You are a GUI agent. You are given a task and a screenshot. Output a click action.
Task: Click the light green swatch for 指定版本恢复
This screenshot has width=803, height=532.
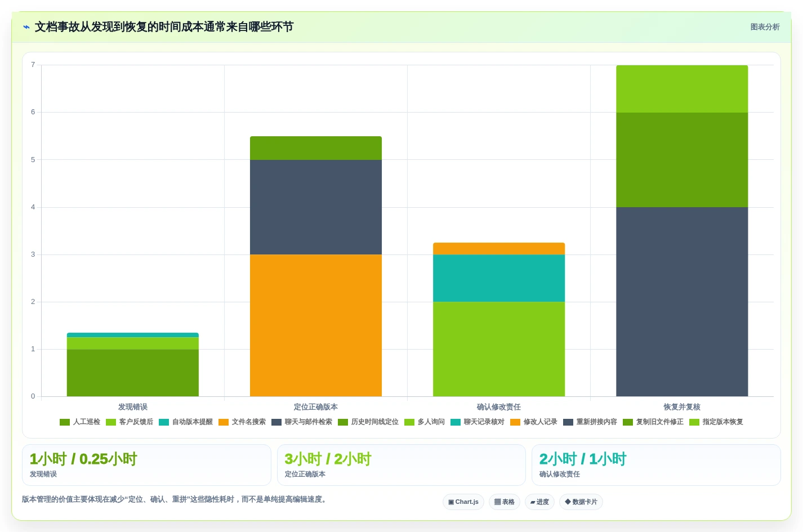(x=694, y=422)
